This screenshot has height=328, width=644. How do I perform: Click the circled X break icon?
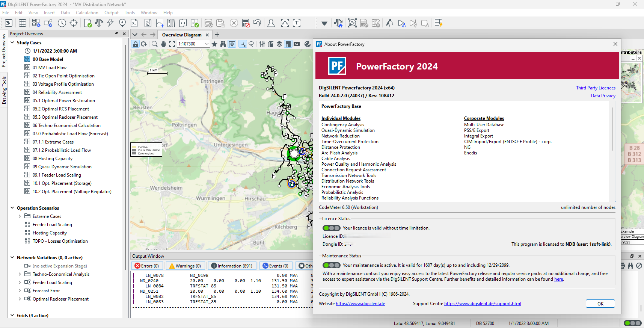pyautogui.click(x=234, y=23)
